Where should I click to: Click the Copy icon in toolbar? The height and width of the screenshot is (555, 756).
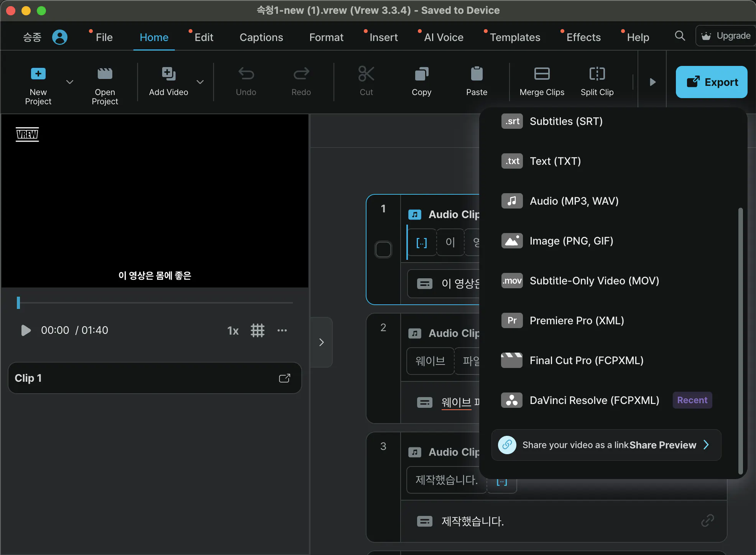point(421,74)
